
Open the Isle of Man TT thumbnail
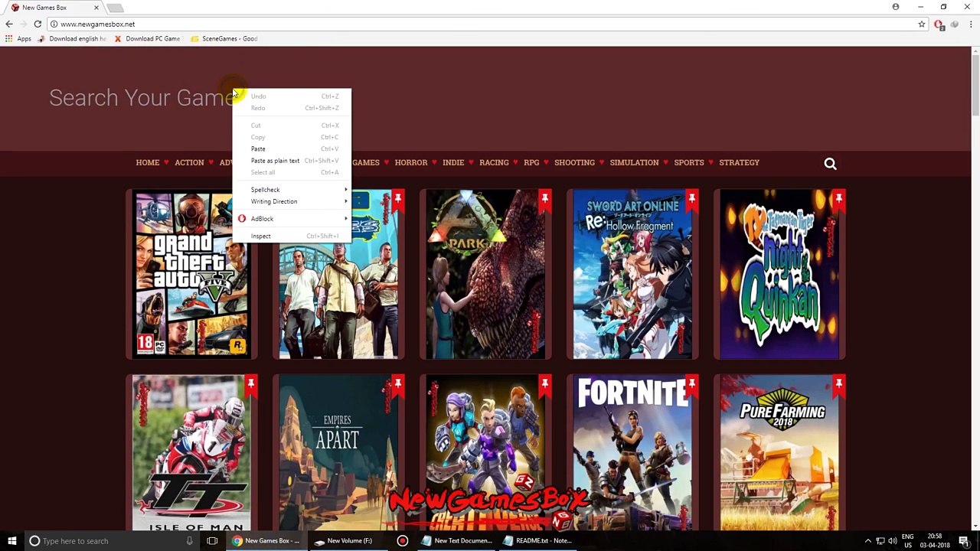[x=191, y=453]
